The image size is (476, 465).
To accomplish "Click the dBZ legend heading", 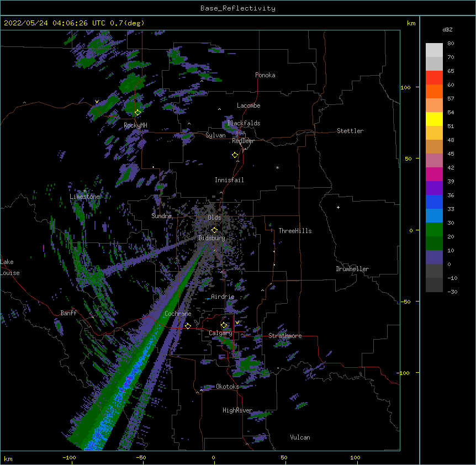I will point(447,29).
